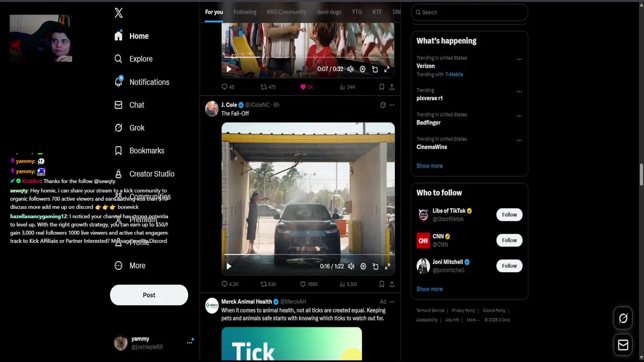Switch to the YTG tab

coord(357,12)
